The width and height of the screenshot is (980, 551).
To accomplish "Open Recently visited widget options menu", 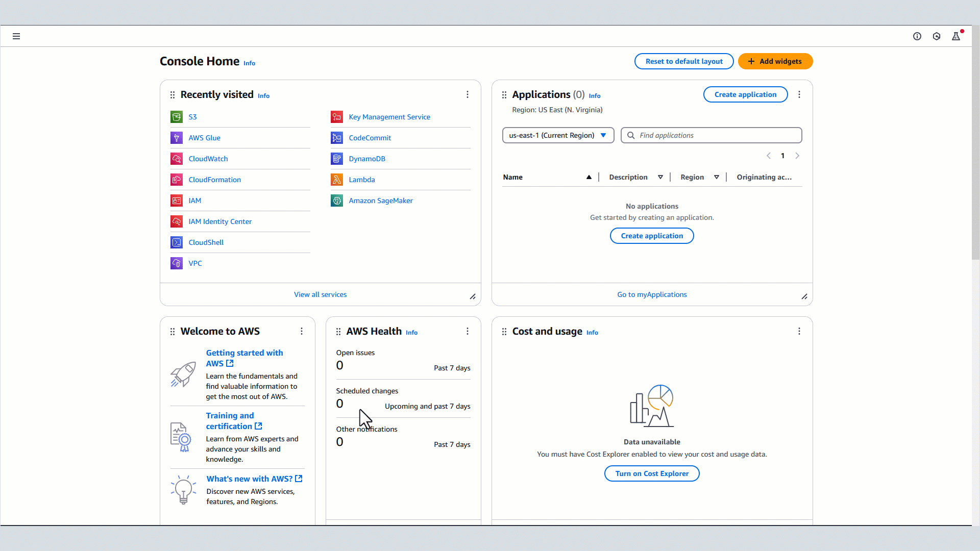I will (x=468, y=94).
